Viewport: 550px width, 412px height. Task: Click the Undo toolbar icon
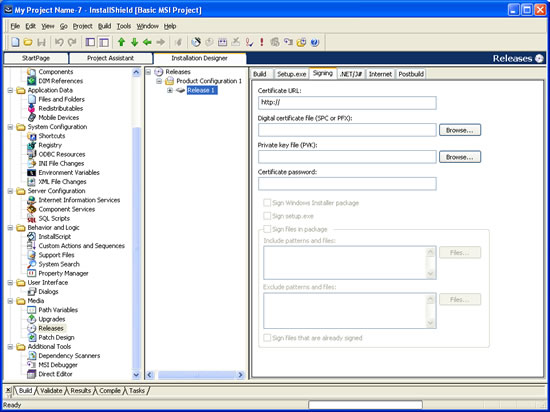[59, 42]
